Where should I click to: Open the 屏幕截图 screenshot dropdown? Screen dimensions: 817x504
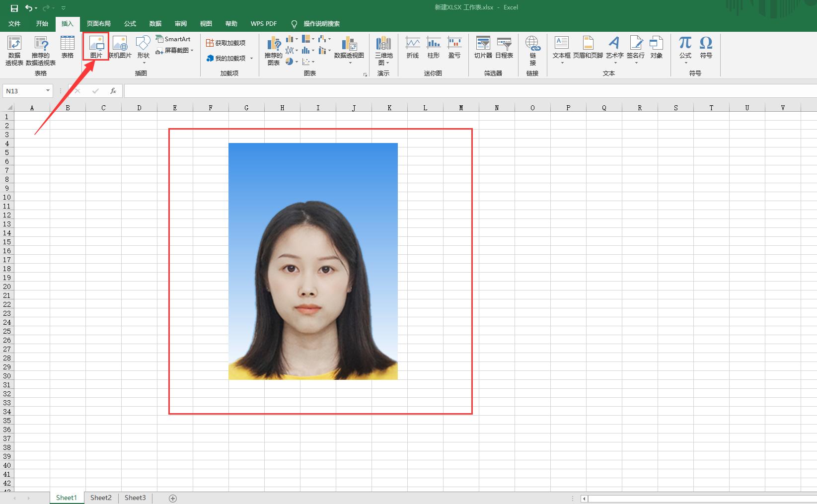pos(192,51)
